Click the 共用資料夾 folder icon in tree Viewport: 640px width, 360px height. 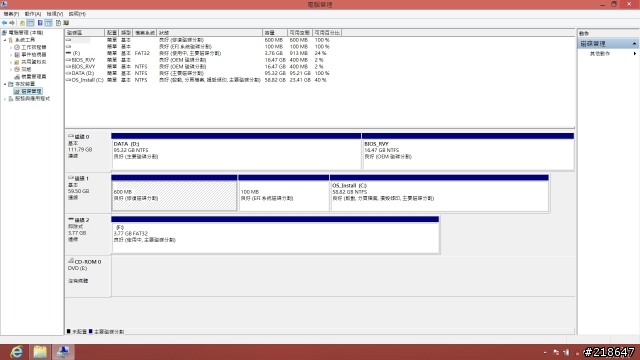17,62
